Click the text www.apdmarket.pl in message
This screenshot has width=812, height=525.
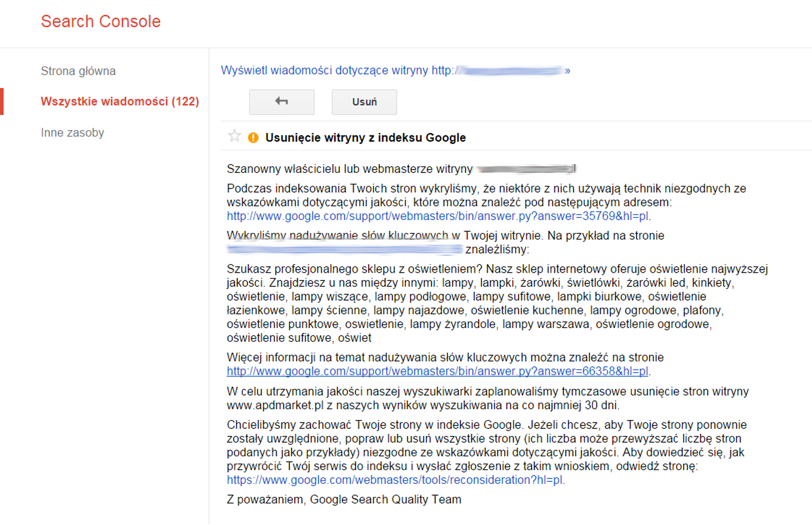point(275,406)
